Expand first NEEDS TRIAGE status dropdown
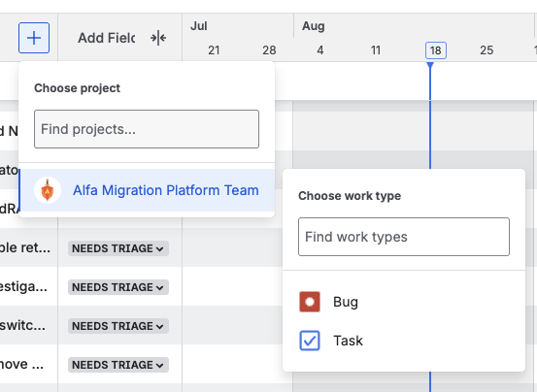This screenshot has height=392, width=537. [x=118, y=248]
